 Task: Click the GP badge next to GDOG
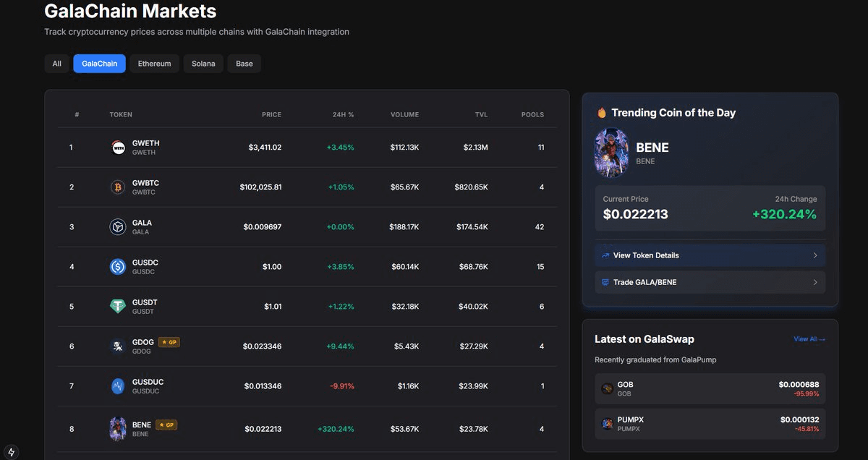coord(167,342)
